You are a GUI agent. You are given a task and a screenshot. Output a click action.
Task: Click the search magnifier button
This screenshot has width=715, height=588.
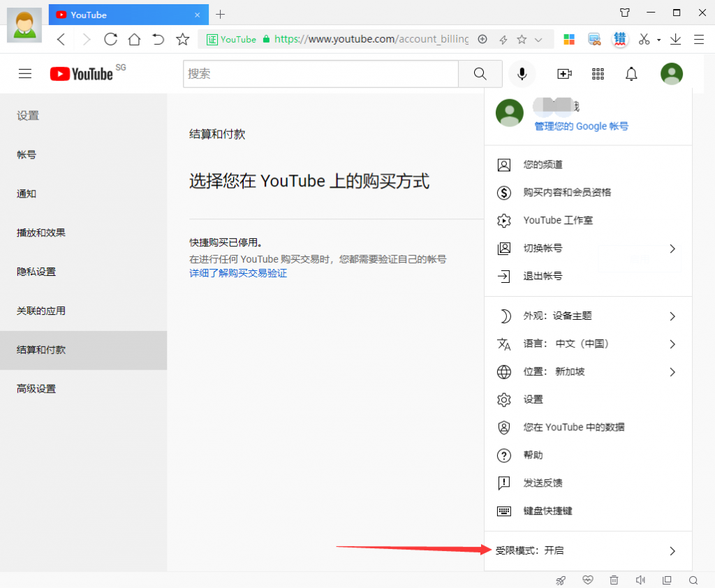tap(480, 73)
